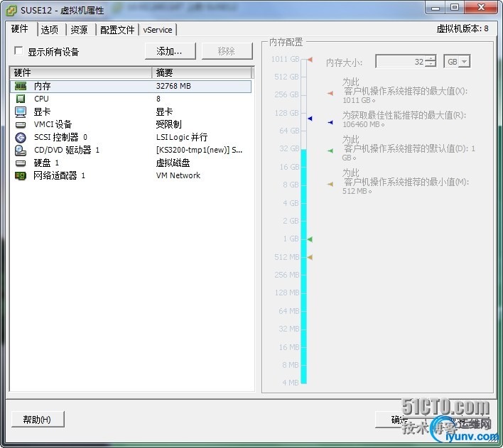Select the 网络适配器 1 row label
The height and width of the screenshot is (448, 503).
pos(60,176)
